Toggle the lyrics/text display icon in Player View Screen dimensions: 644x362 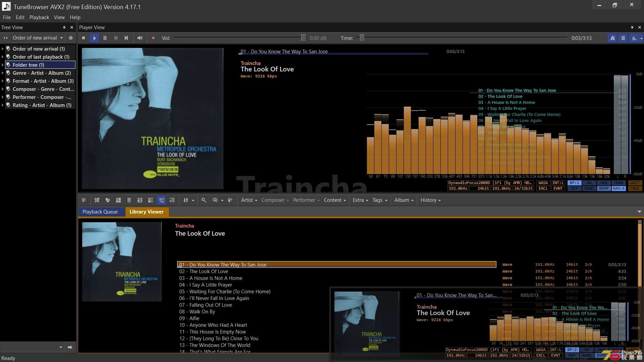(612, 38)
